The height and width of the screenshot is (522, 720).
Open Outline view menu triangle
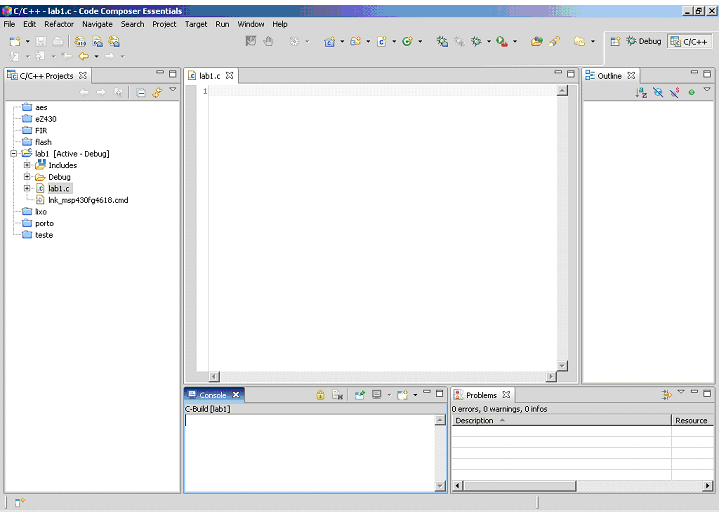tap(707, 90)
